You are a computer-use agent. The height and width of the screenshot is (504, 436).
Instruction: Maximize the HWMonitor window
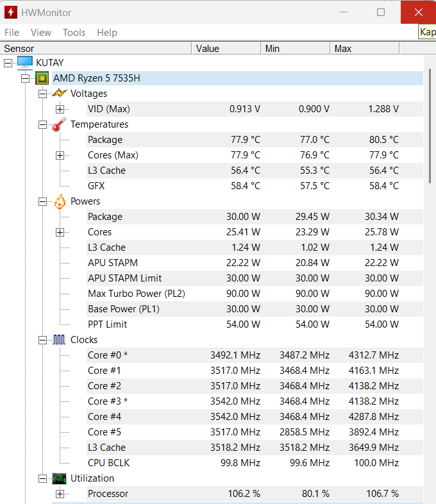(x=381, y=12)
